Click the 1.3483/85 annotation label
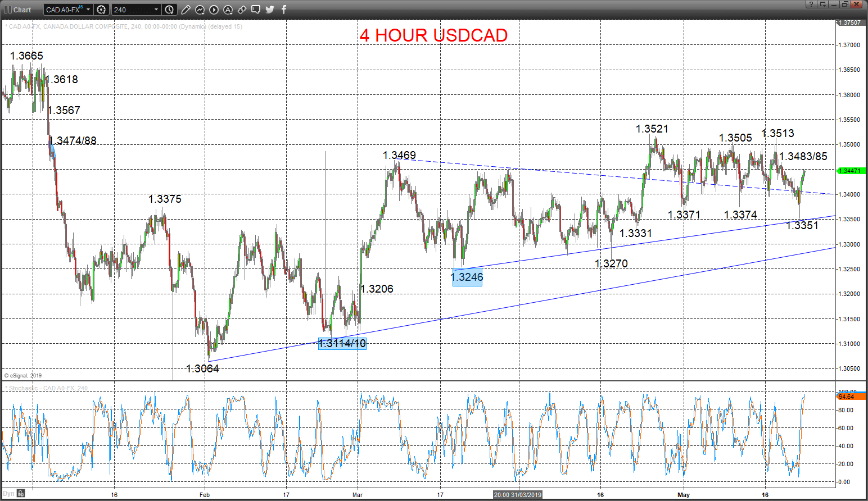This screenshot has height=501, width=868. 803,156
